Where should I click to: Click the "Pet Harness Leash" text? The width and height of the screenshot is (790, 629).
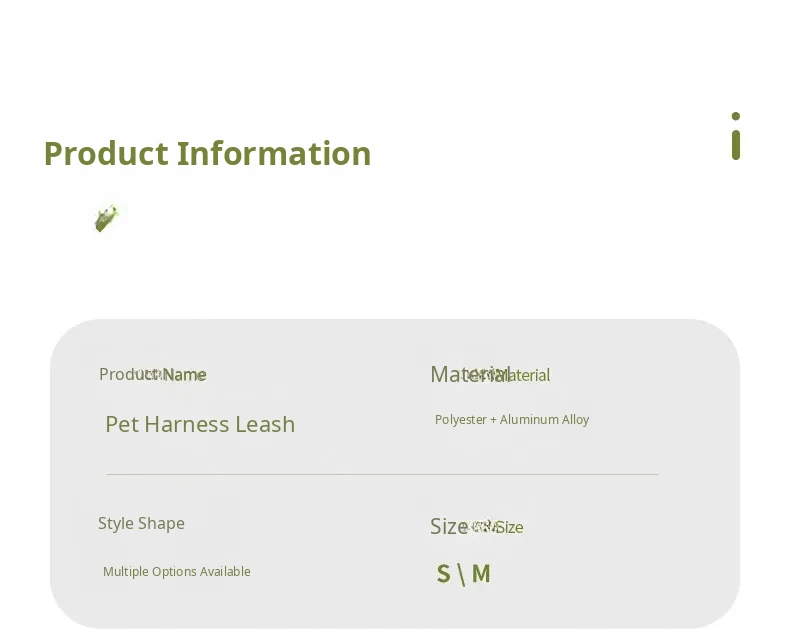pyautogui.click(x=200, y=424)
